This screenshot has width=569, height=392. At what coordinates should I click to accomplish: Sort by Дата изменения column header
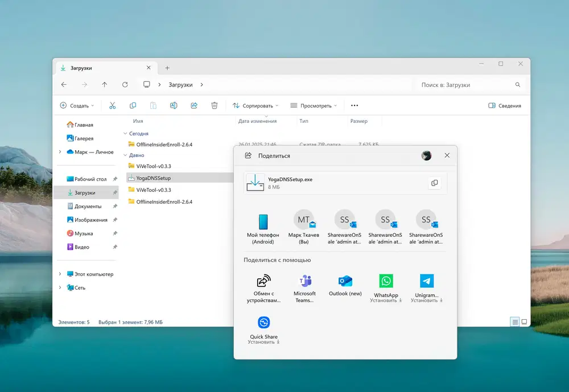coord(257,121)
